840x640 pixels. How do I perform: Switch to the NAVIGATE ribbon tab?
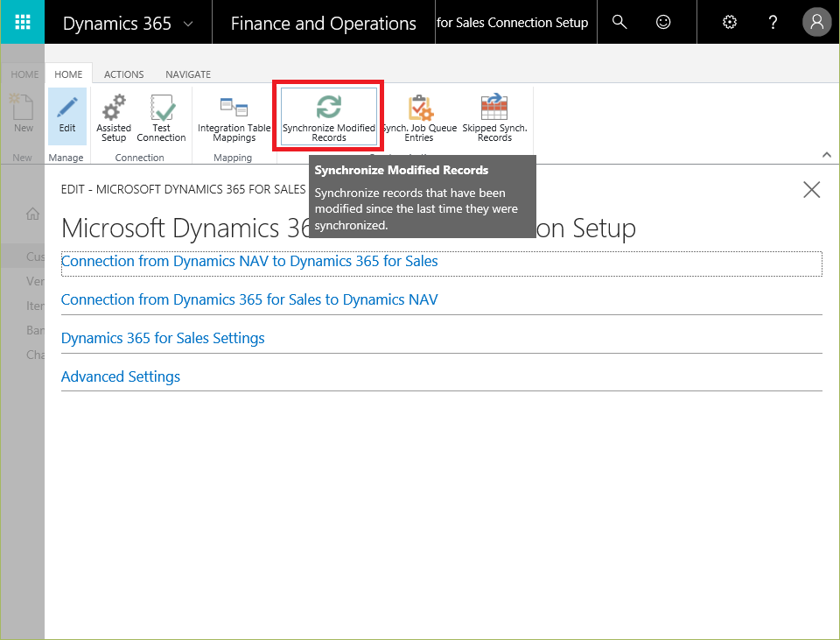pos(188,74)
